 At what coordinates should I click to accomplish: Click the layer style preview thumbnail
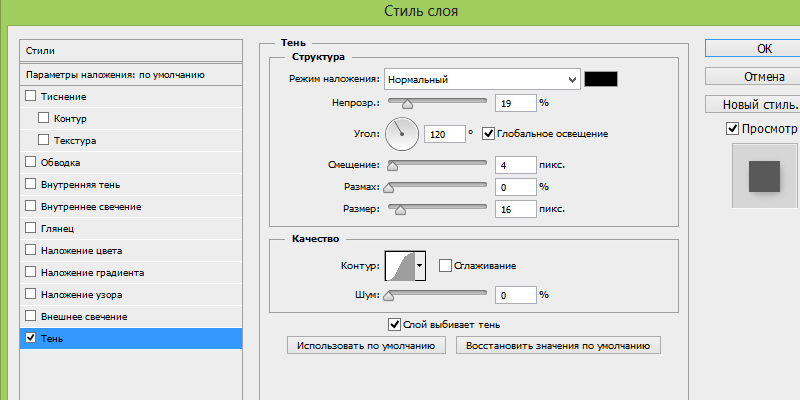765,175
